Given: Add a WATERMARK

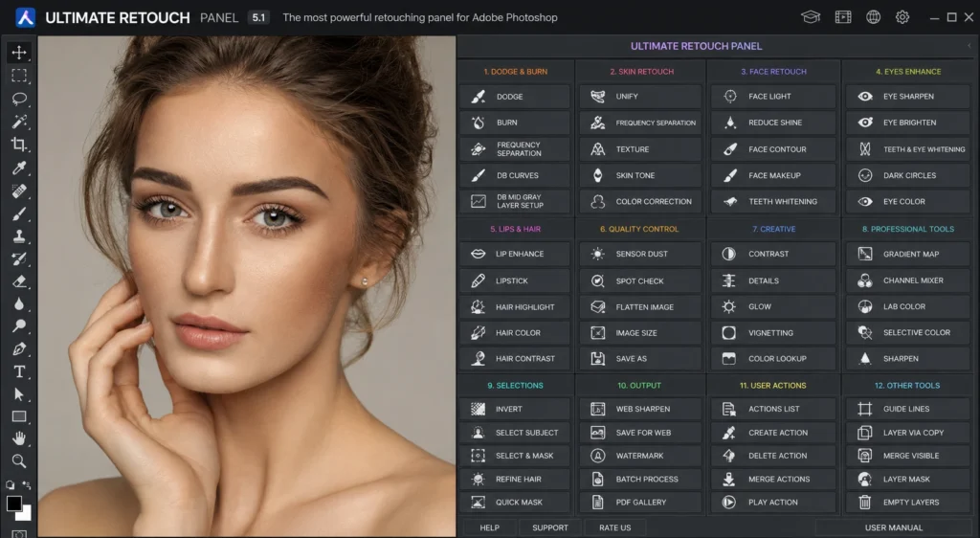Looking at the screenshot, I should tap(640, 456).
